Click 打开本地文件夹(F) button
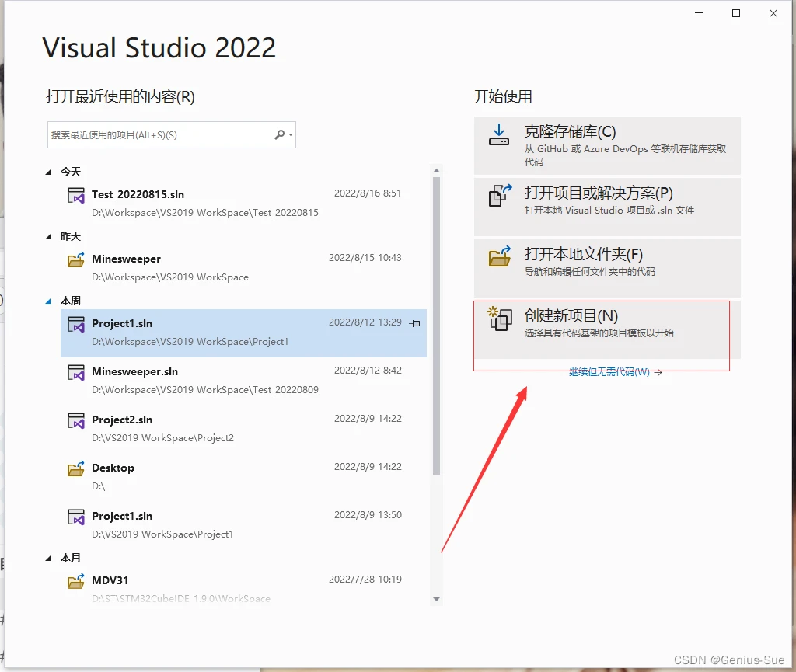Screen dimensions: 796x672 (607, 268)
